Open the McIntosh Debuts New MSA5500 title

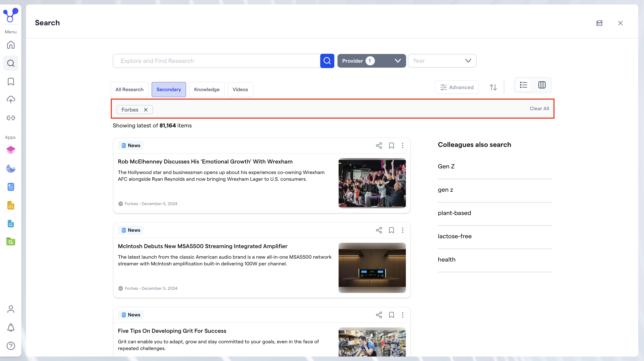pos(202,246)
